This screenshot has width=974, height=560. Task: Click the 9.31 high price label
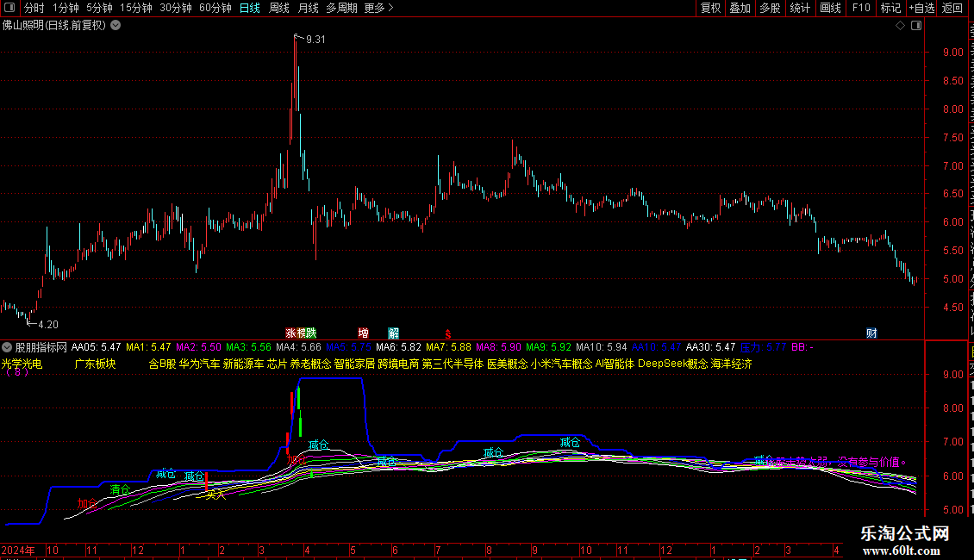click(315, 40)
